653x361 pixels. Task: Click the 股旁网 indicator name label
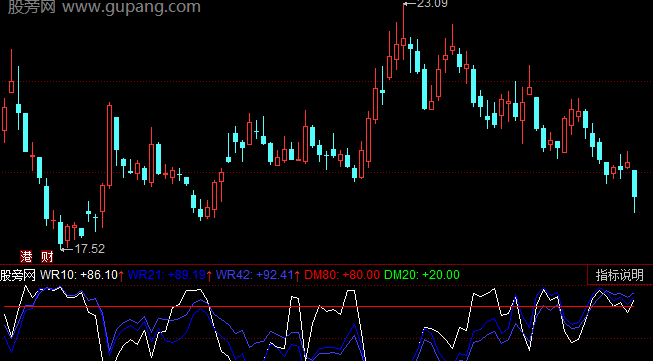18,275
